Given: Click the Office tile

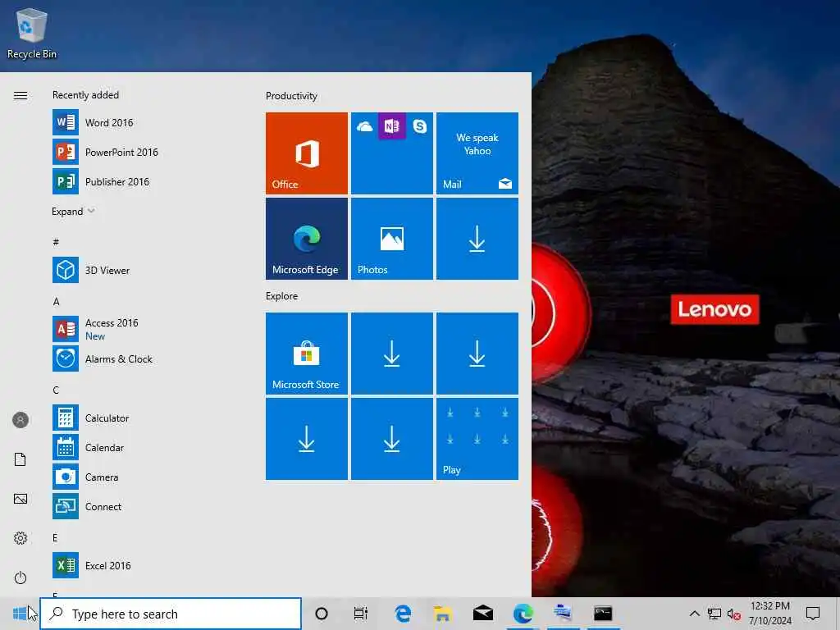Looking at the screenshot, I should click(307, 153).
